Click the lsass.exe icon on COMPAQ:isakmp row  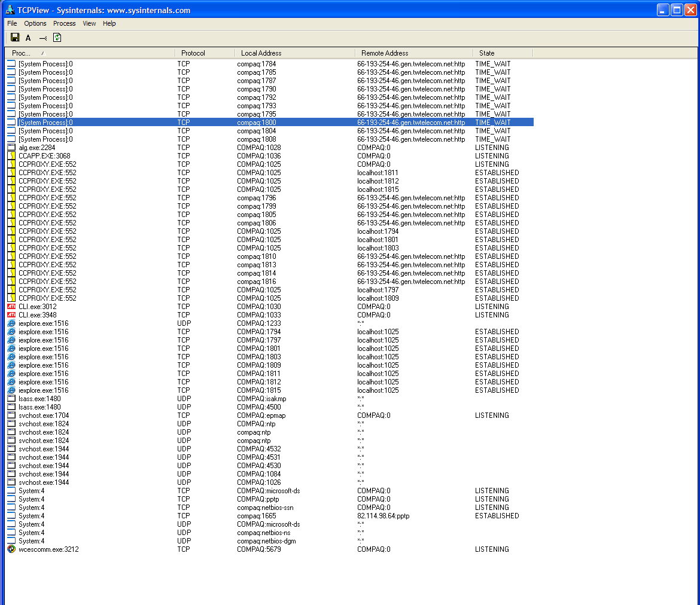click(x=11, y=399)
